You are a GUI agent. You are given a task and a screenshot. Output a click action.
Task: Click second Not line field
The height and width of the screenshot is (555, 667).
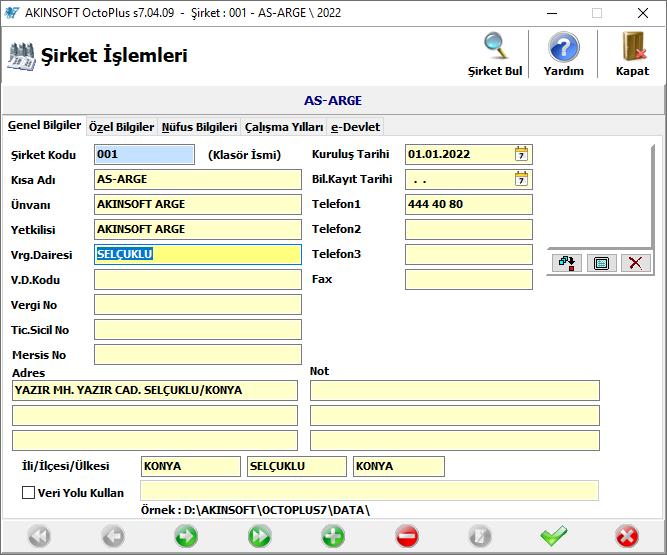(455, 416)
